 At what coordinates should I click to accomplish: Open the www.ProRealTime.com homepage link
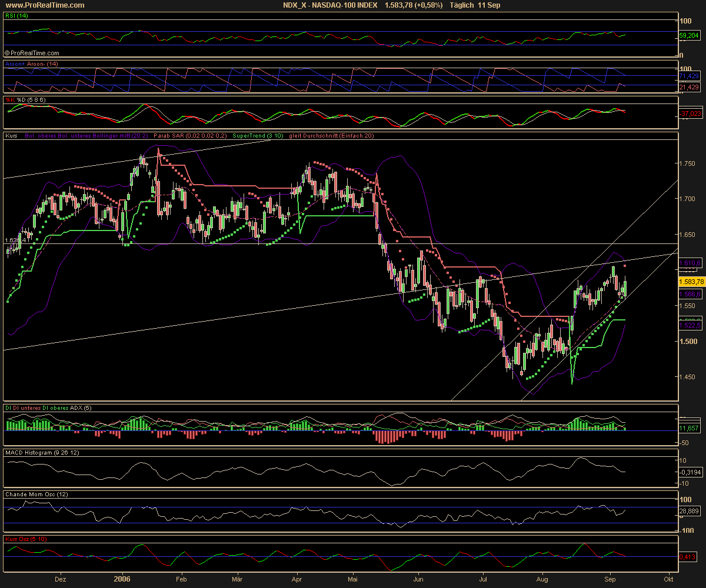click(x=44, y=5)
